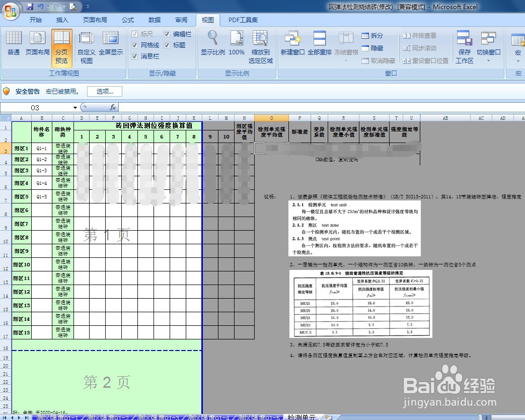The height and width of the screenshot is (420, 525).
Task: Switch to Page Layout (页面布局) view
Action: click(x=37, y=43)
